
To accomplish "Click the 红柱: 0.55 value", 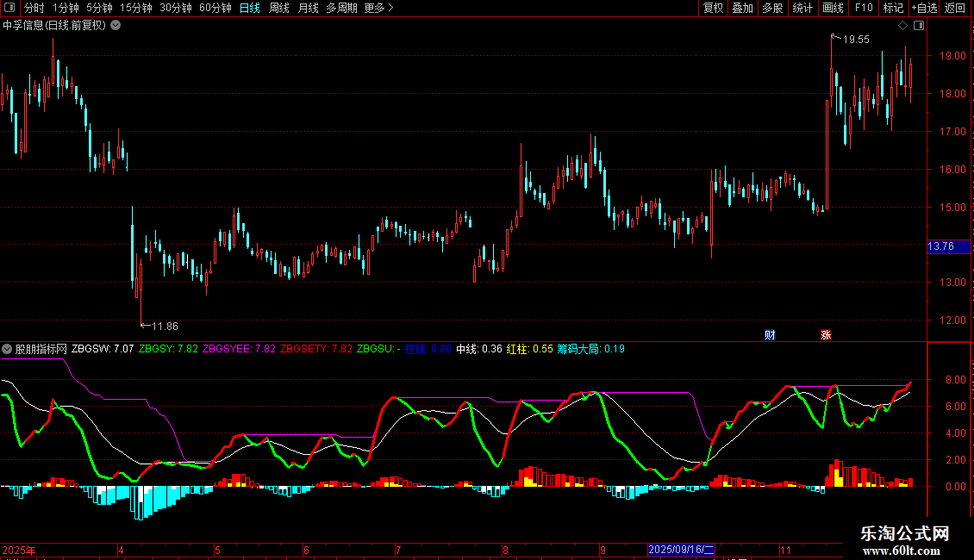I will point(530,350).
